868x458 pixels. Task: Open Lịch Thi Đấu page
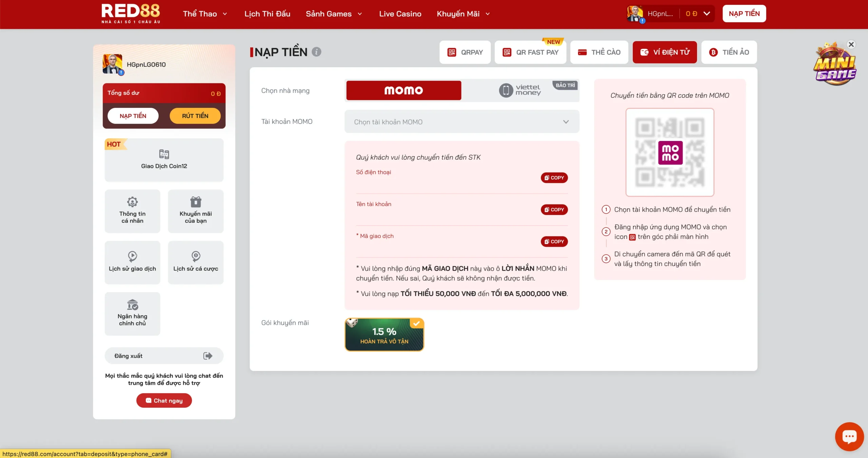tap(267, 14)
